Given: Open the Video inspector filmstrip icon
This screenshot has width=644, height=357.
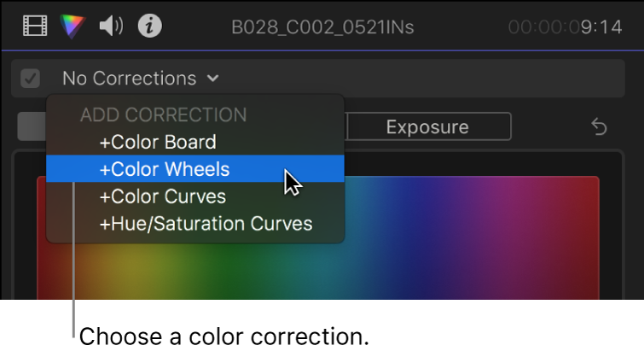Looking at the screenshot, I should (x=35, y=26).
